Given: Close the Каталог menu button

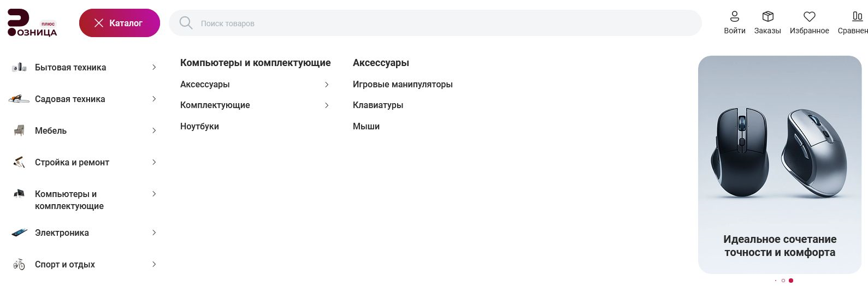Looking at the screenshot, I should click(120, 23).
